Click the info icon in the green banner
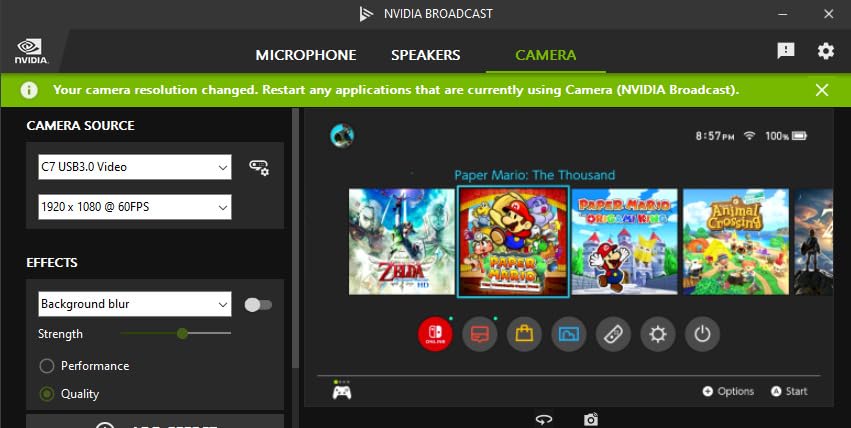The height and width of the screenshot is (428, 851). point(29,90)
